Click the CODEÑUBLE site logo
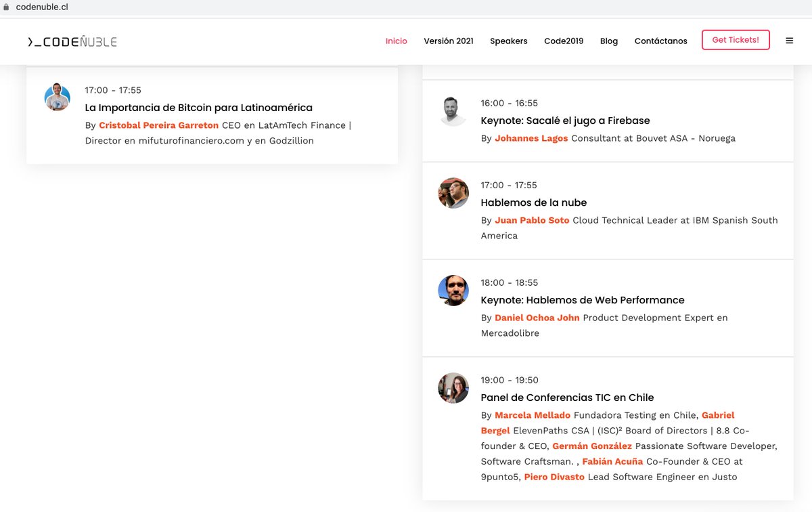The image size is (812, 512). [x=71, y=41]
